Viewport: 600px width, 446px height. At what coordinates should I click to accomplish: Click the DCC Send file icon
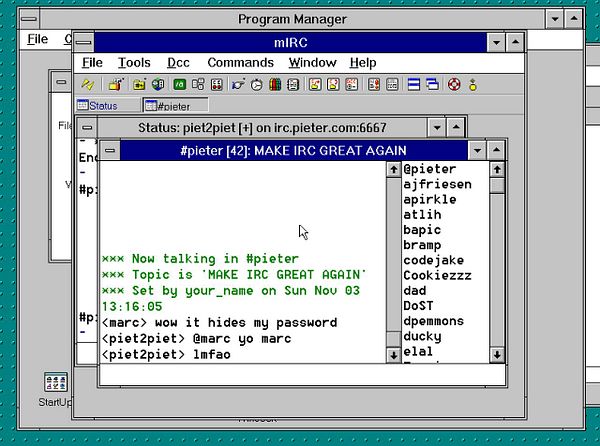[315, 85]
